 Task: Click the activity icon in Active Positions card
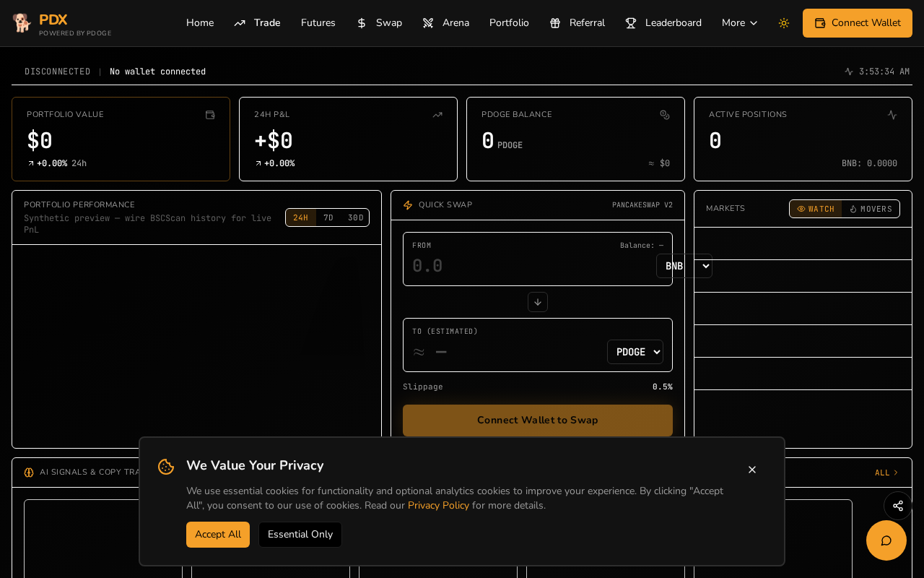[x=892, y=115]
